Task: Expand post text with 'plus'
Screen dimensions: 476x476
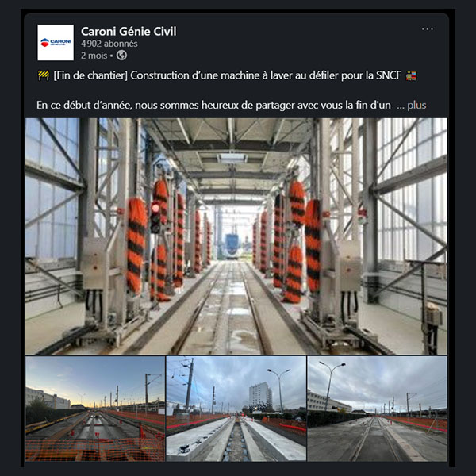Action: pos(416,106)
